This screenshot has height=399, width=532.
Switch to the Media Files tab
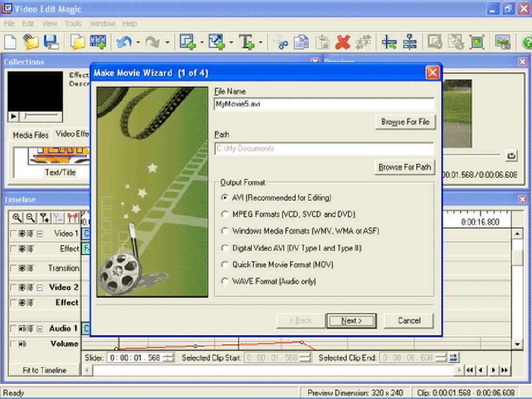[x=31, y=135]
